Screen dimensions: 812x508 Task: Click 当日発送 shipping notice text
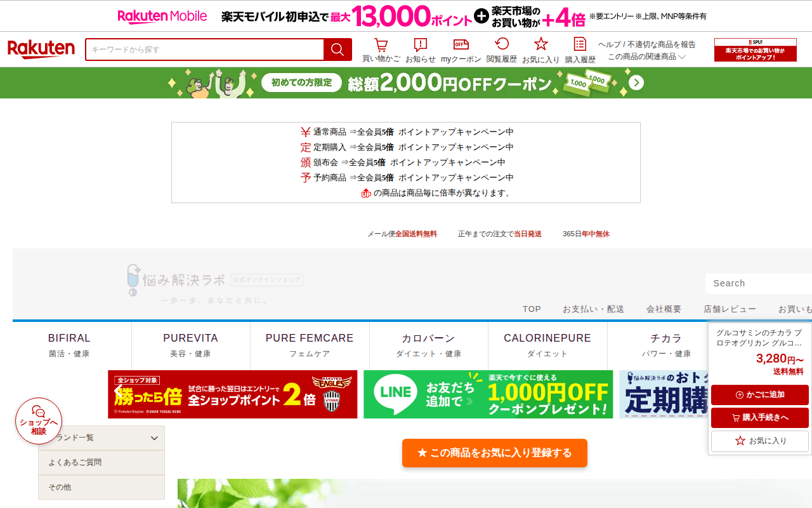pos(528,234)
